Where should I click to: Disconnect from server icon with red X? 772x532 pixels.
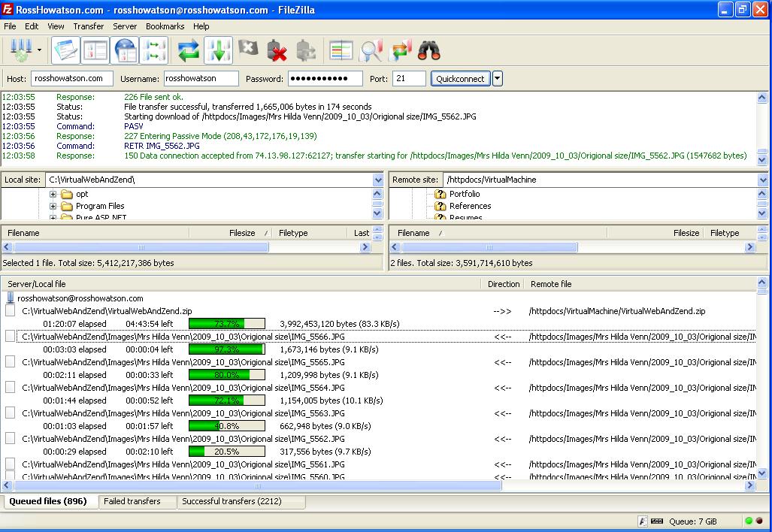277,50
